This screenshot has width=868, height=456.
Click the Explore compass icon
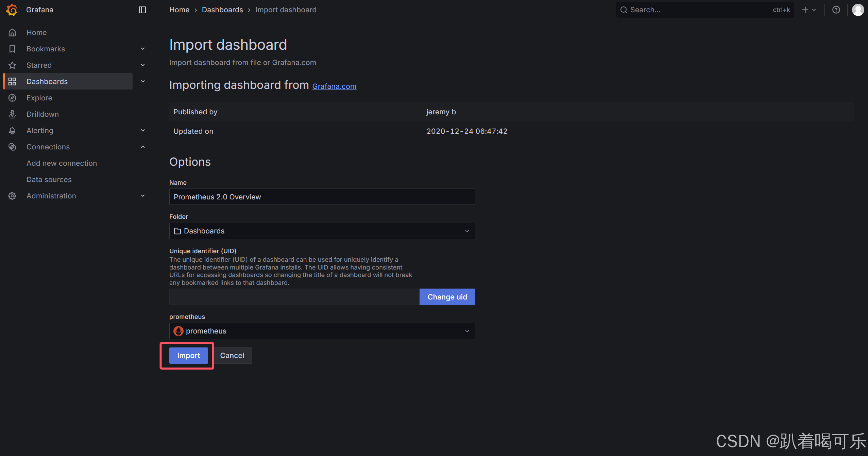point(12,98)
